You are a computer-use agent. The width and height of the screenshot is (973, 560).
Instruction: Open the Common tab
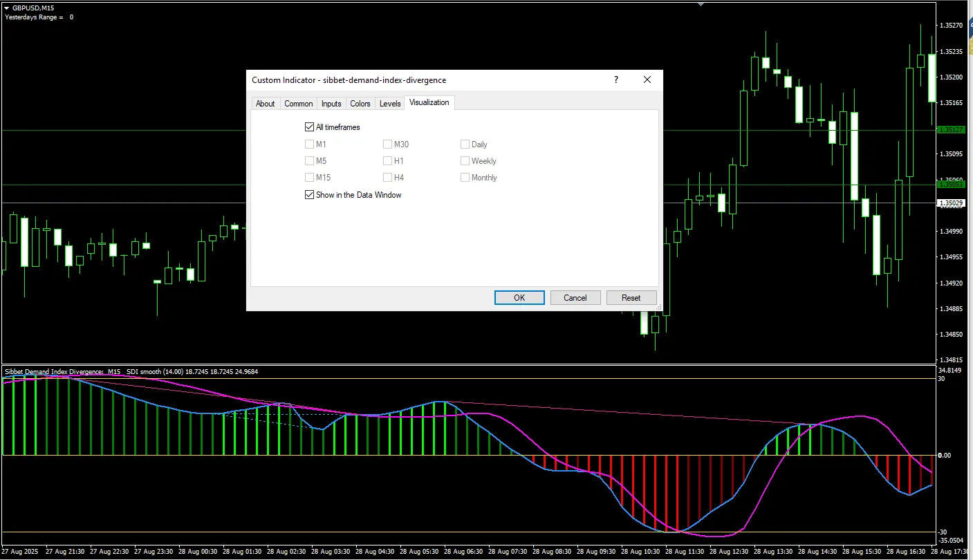[x=299, y=104]
